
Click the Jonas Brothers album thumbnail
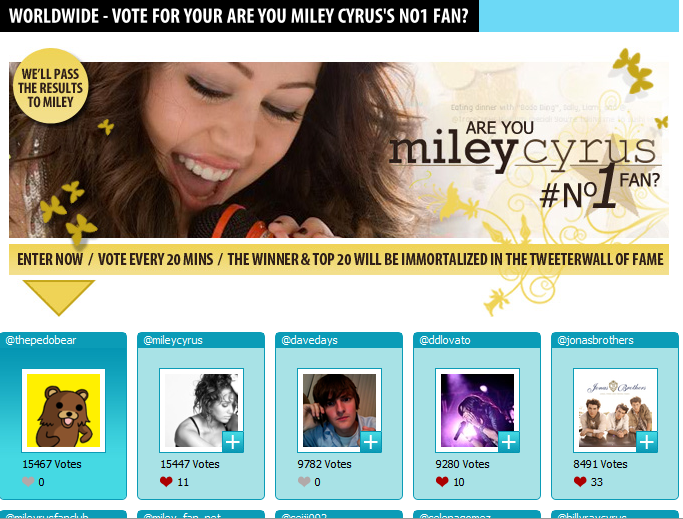click(615, 410)
